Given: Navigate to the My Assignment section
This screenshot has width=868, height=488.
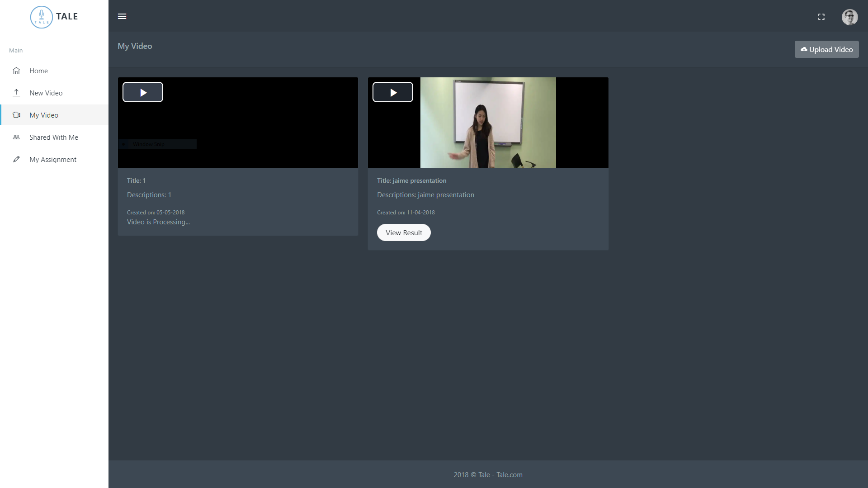Looking at the screenshot, I should (53, 159).
